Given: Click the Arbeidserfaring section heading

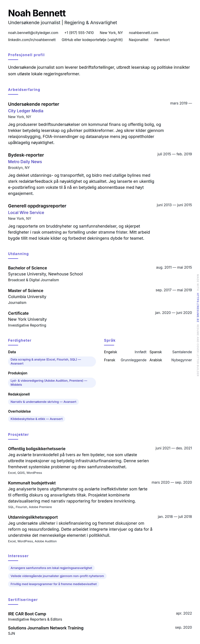Looking at the screenshot, I should (24, 90).
